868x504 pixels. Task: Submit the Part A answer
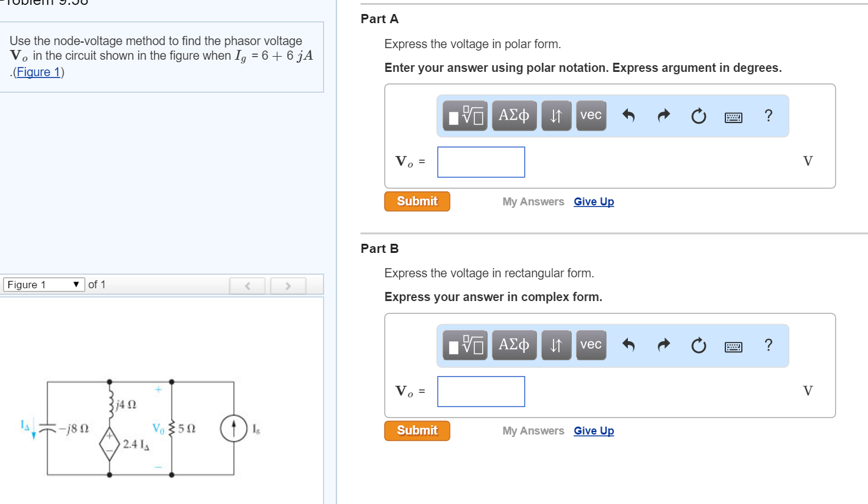(x=417, y=201)
